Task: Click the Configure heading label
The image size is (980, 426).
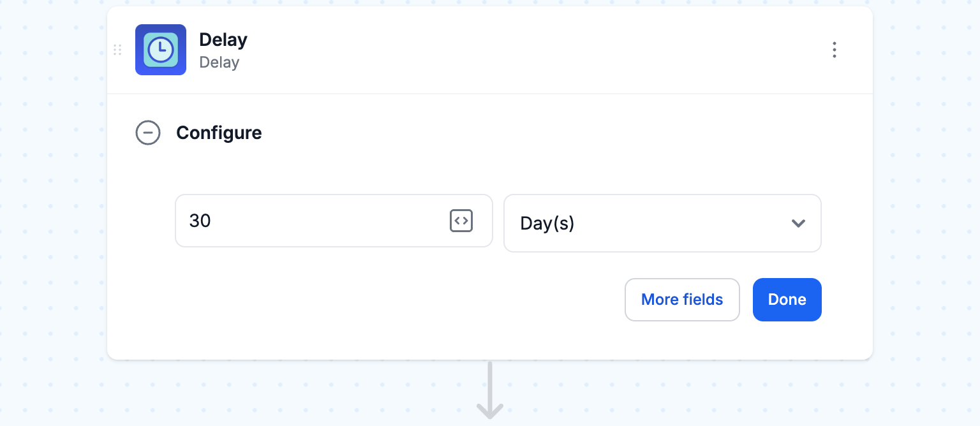Action: coord(219,133)
